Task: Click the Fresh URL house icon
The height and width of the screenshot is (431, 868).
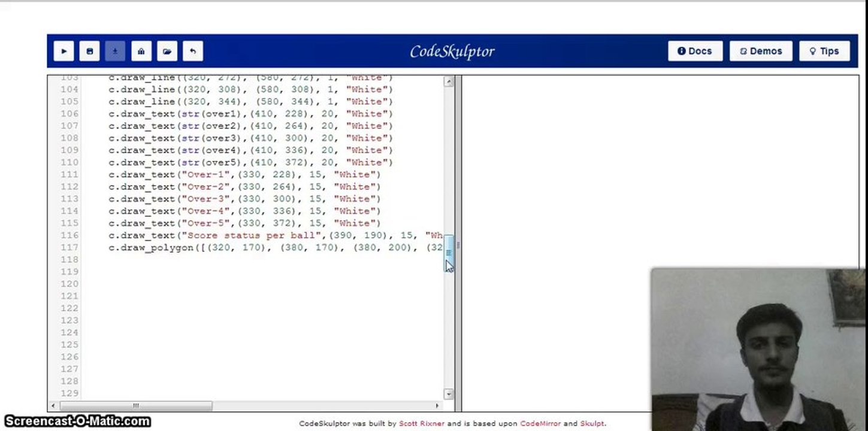Action: click(x=141, y=51)
